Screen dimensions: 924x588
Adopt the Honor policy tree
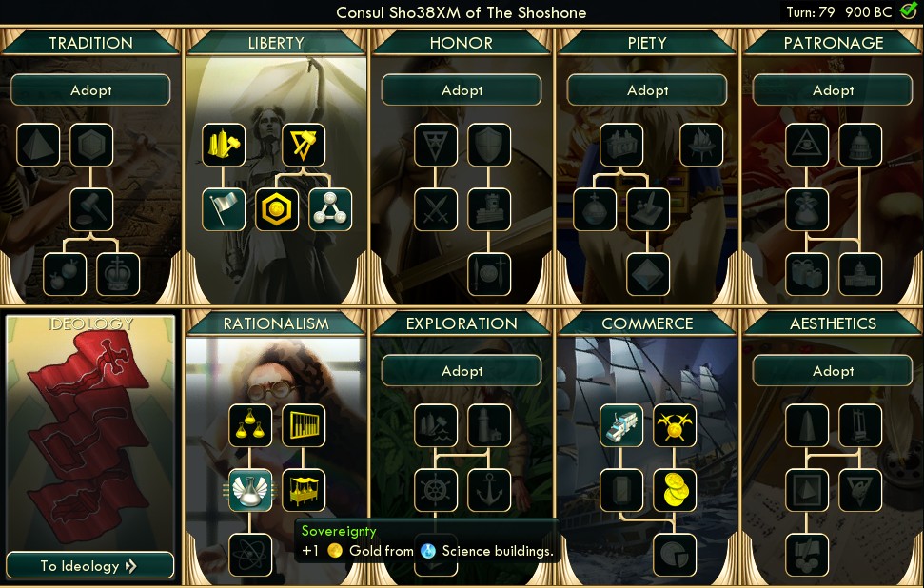(462, 90)
